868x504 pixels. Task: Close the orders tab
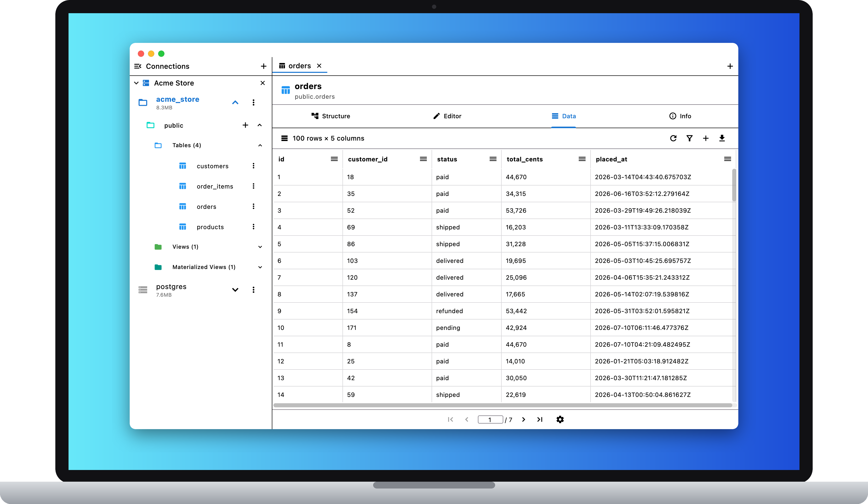319,66
